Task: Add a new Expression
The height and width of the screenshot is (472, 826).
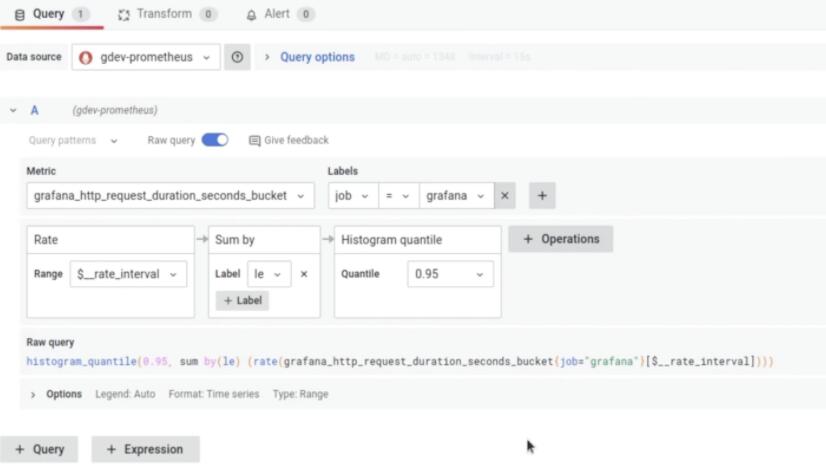Action: point(145,449)
